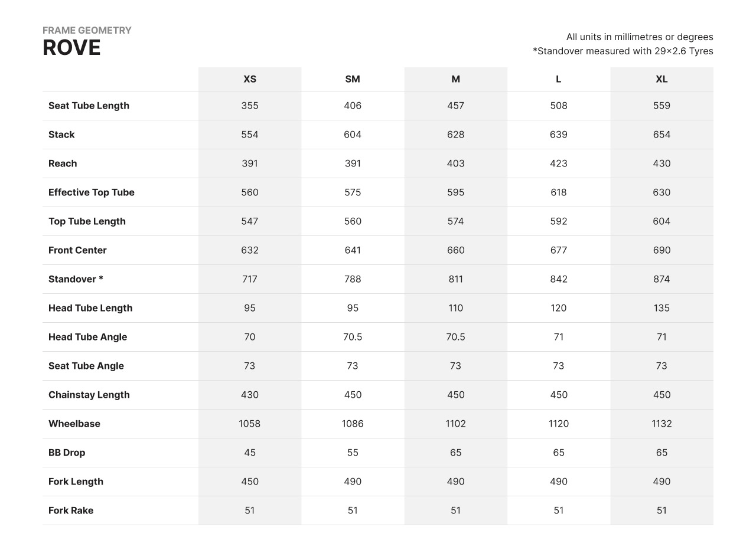756x550 pixels.
Task: Select the L size column header
Action: coord(558,79)
